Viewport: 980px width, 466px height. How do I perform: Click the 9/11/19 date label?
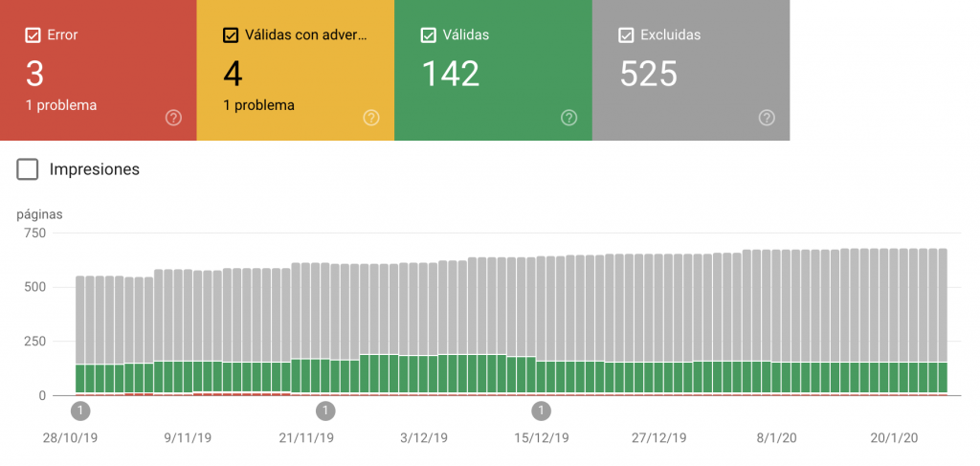188,438
